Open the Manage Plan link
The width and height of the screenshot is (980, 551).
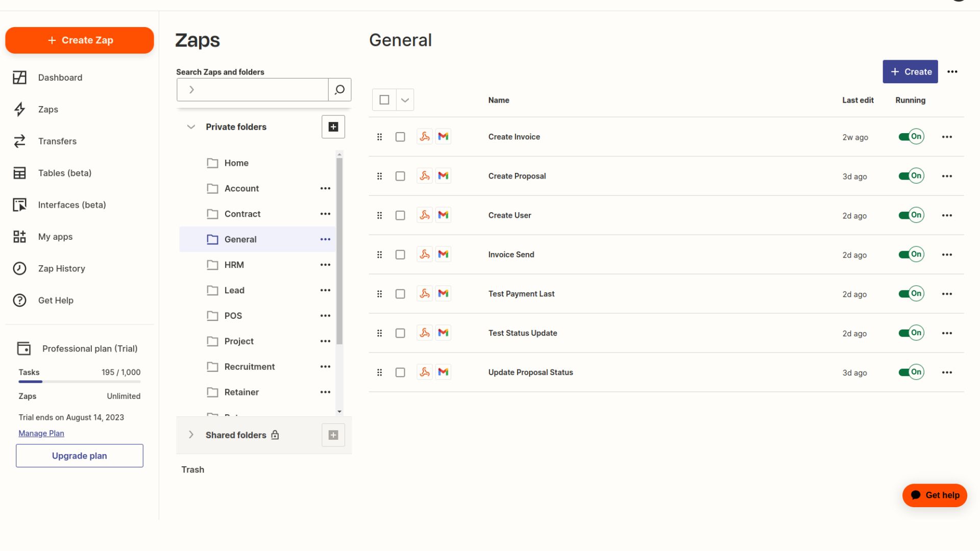(x=41, y=433)
